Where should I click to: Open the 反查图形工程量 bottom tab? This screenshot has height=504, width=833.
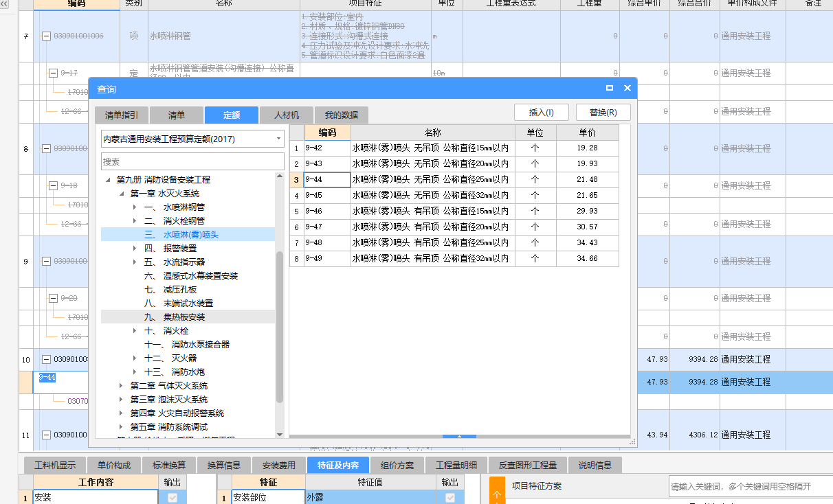tap(528, 465)
